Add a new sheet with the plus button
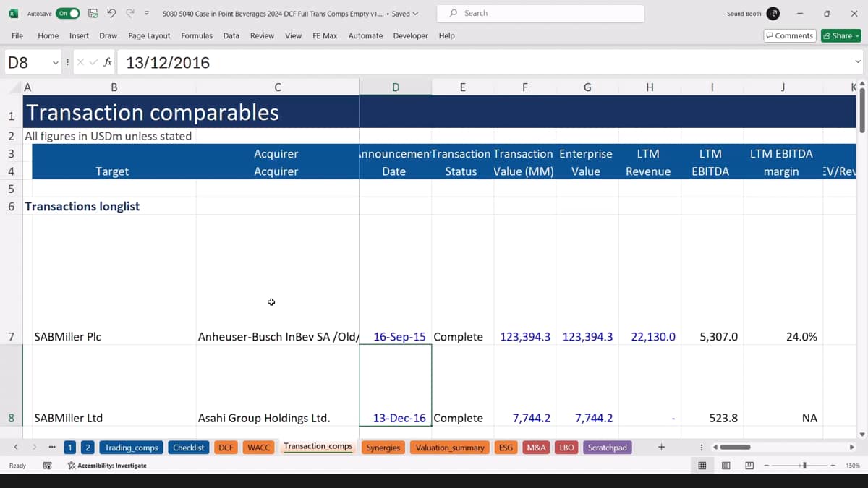 click(x=661, y=448)
